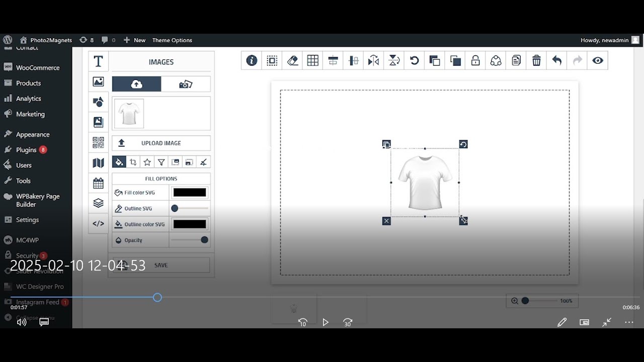Click the Outline SVG slider handle
This screenshot has width=644, height=362.
[x=175, y=208]
